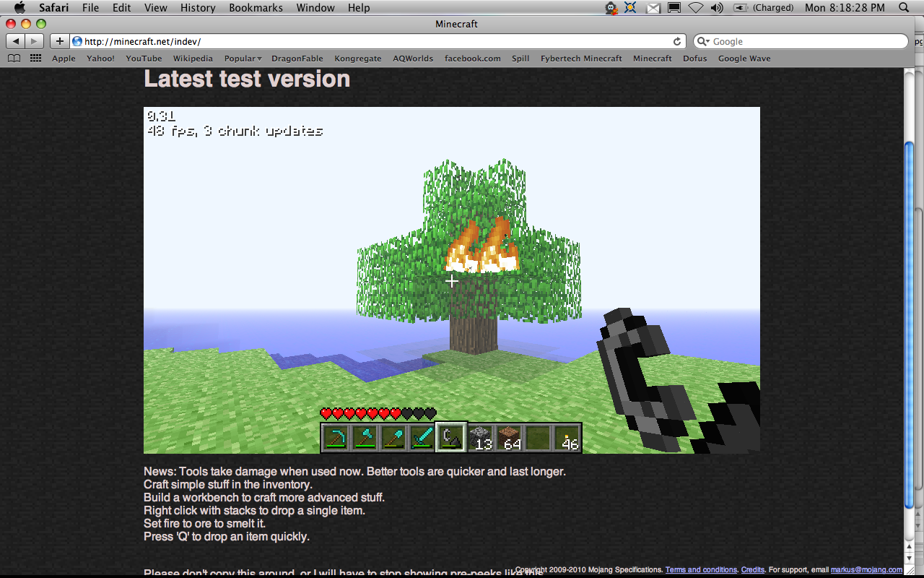Open the AQWorlds bookmark
Viewport: 924px width, 578px height.
coord(413,59)
